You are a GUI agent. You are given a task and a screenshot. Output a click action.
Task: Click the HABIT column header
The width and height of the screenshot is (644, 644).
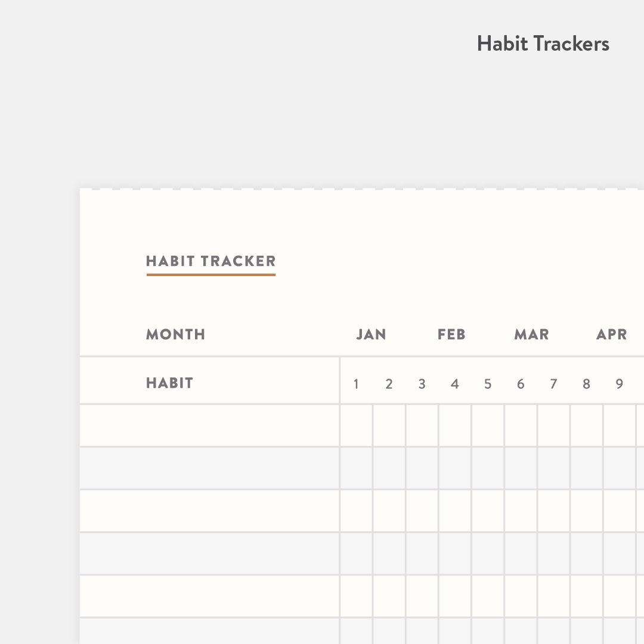click(169, 383)
